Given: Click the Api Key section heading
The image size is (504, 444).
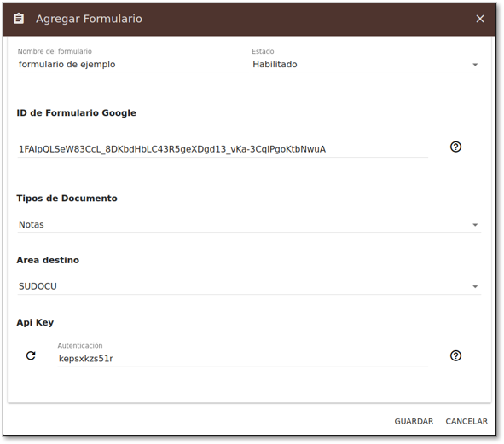Looking at the screenshot, I should 35,322.
